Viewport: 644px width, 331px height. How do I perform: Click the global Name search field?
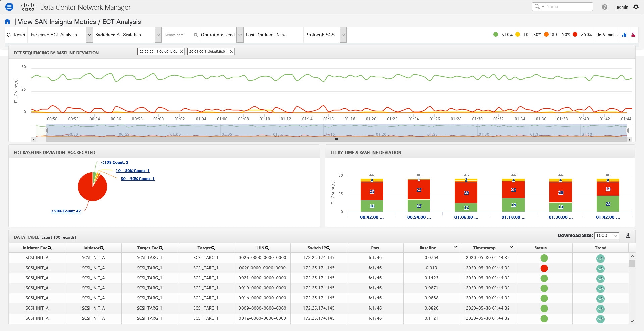tap(568, 7)
